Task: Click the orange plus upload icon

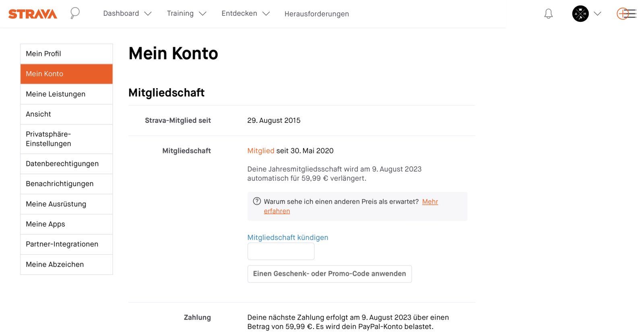Action: pos(623,14)
